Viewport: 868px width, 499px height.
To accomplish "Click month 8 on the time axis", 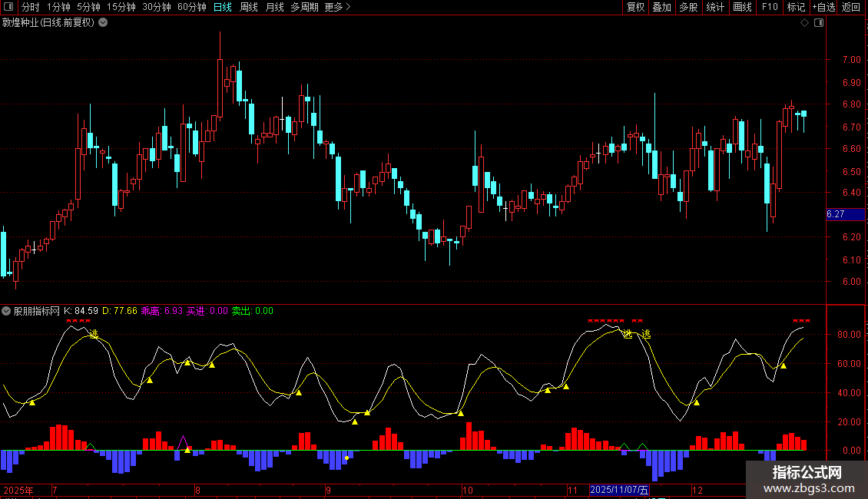I will [197, 490].
